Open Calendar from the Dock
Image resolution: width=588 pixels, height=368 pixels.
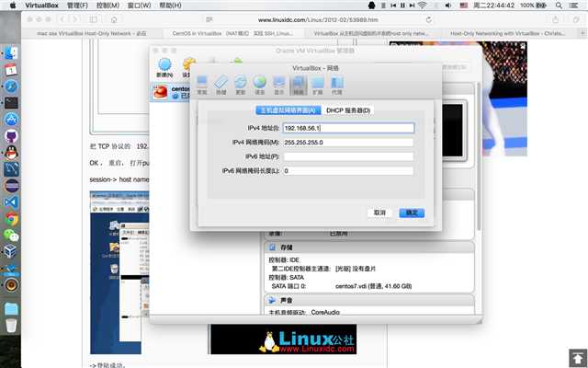11,70
